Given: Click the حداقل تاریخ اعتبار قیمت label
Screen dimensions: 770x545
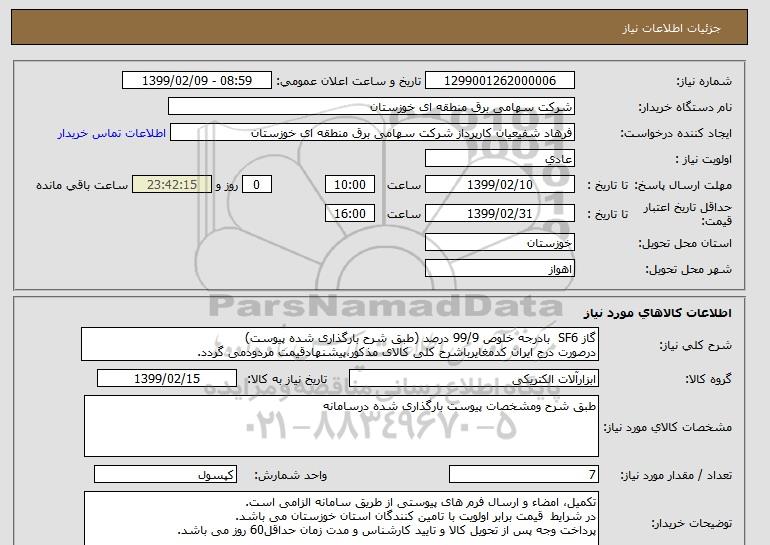Looking at the screenshot, I should click(x=688, y=214).
